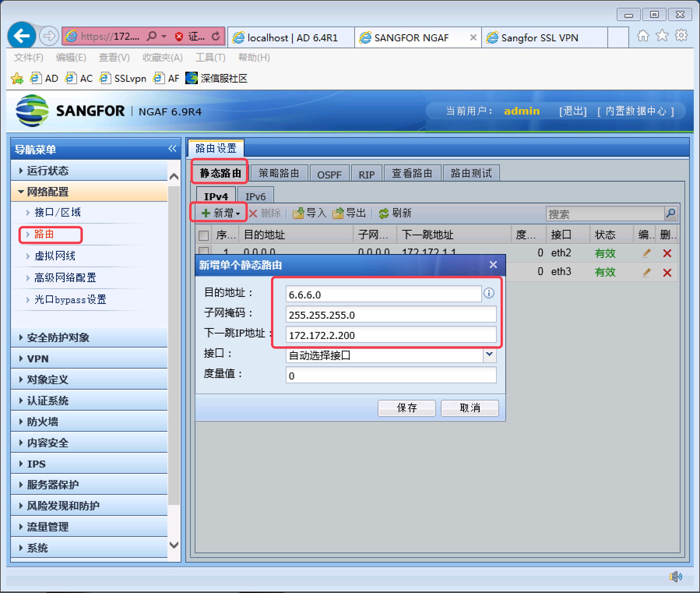Image resolution: width=700 pixels, height=593 pixels.
Task: Click the 子网掩码 input field
Action: tap(391, 314)
